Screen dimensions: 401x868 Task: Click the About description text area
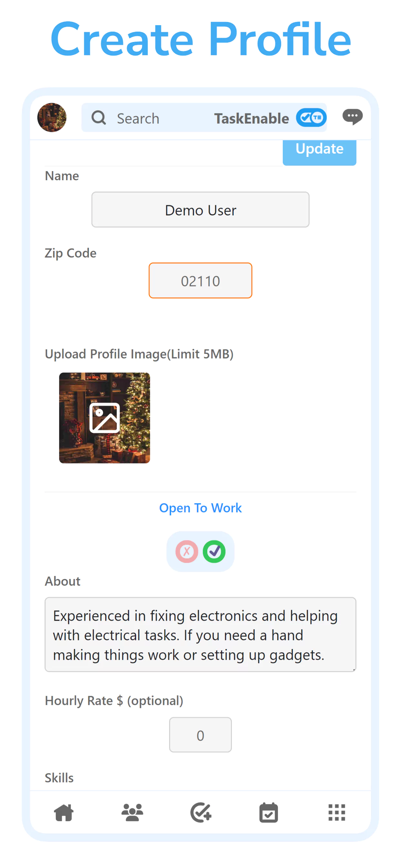point(200,634)
